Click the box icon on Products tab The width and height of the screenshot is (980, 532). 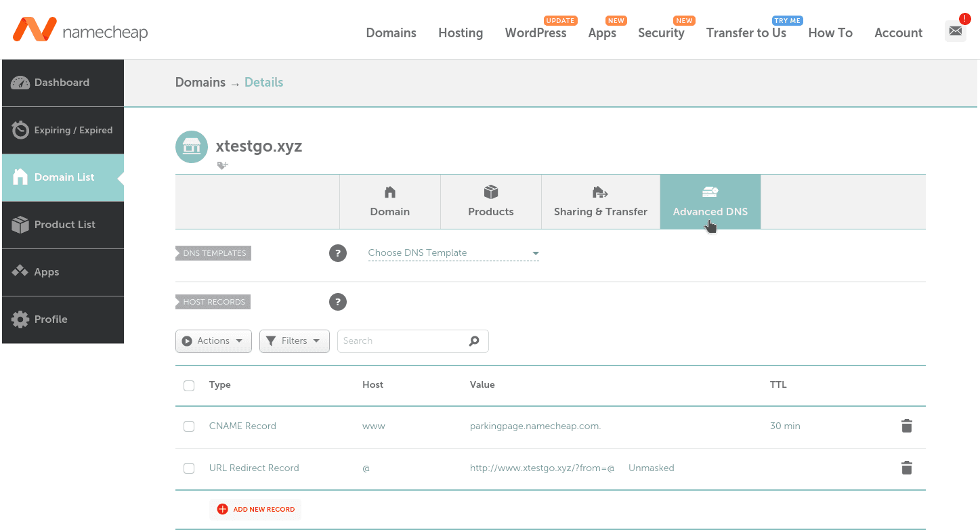(x=491, y=192)
